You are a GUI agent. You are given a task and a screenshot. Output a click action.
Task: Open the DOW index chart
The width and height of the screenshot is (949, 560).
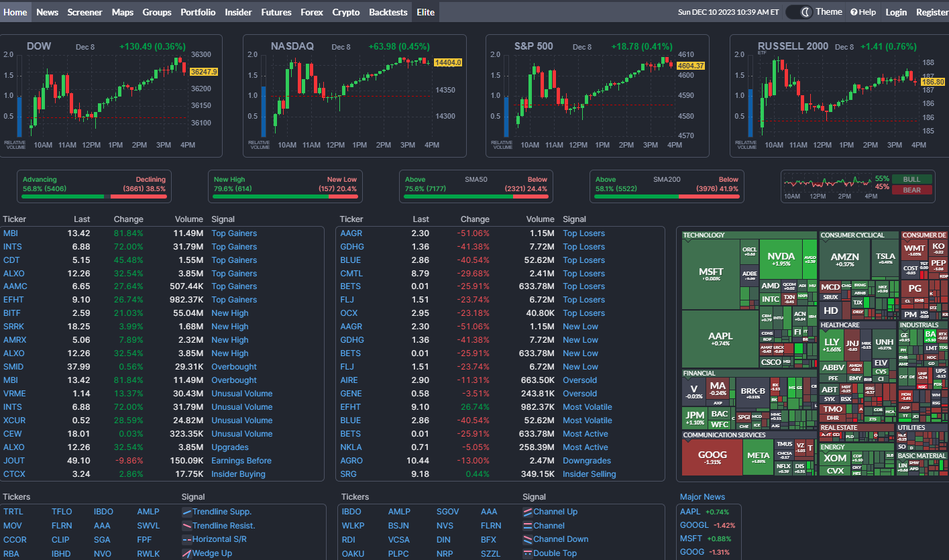112,96
